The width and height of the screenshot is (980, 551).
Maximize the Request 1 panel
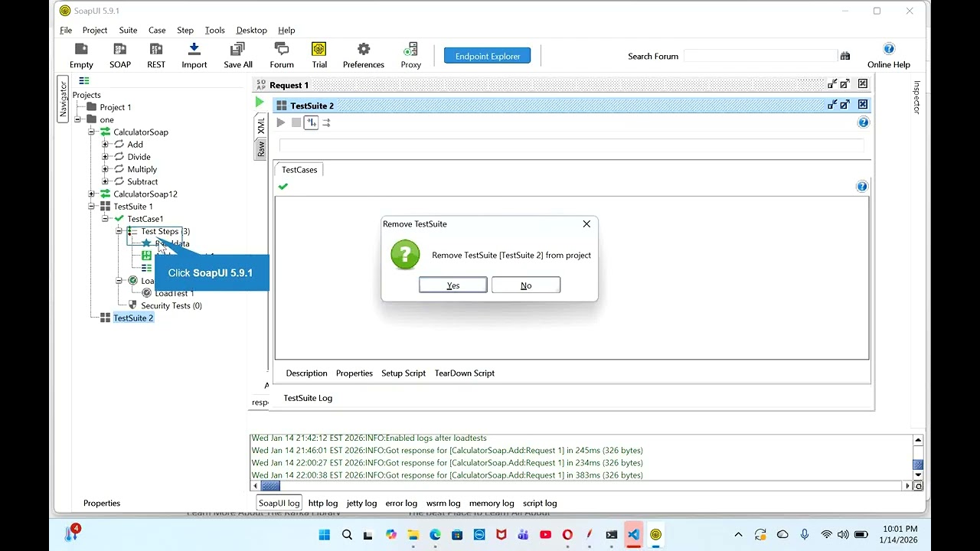click(845, 84)
